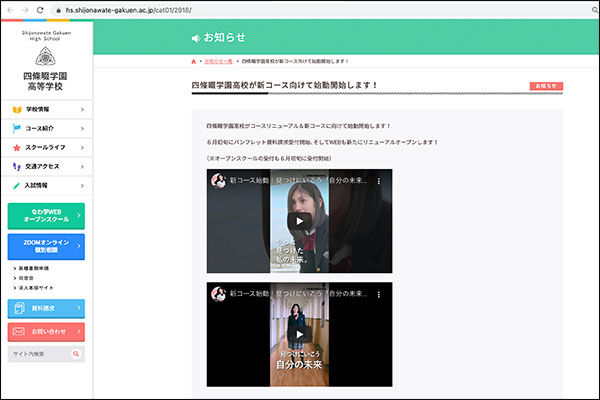The width and height of the screenshot is (600, 400).
Task: Open the コース紹介 menu item
Action: tap(47, 129)
